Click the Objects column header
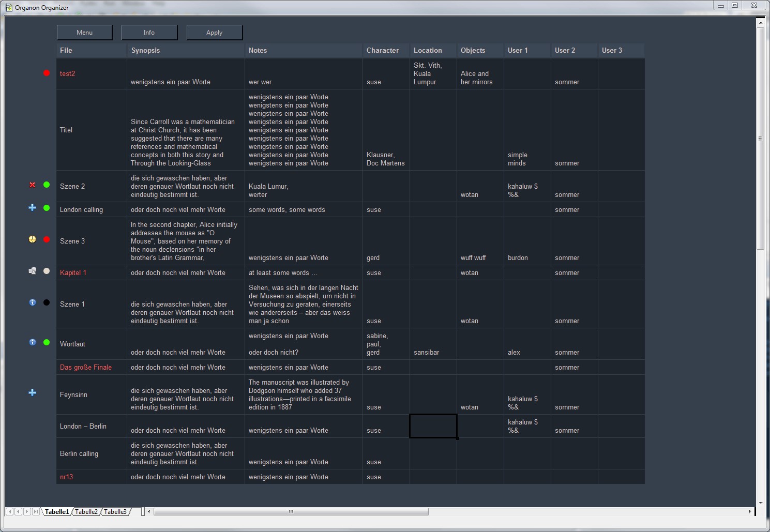Image resolution: width=770 pixels, height=532 pixels. click(x=480, y=51)
